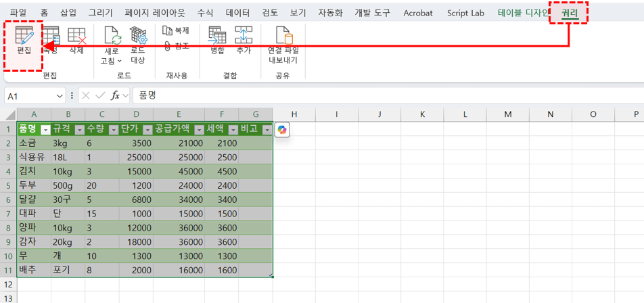644x303 pixels.
Task: Click the formula bar showing 품명
Action: pyautogui.click(x=386, y=96)
